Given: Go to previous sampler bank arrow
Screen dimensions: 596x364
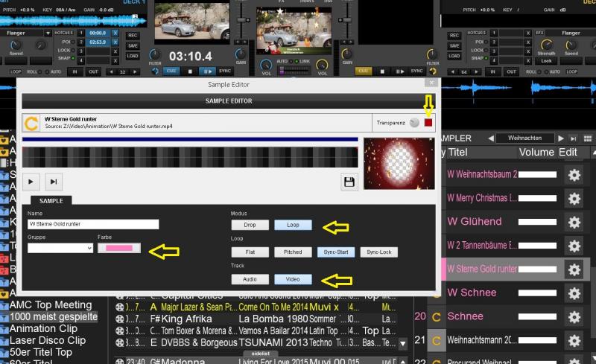Looking at the screenshot, I should (x=491, y=138).
